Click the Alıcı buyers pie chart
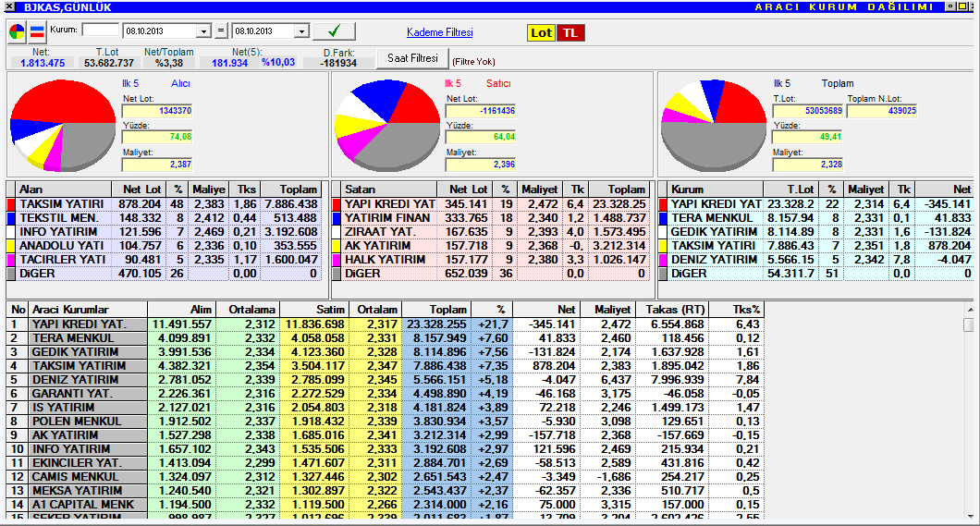Screen dimensions: 980x526 (61, 126)
